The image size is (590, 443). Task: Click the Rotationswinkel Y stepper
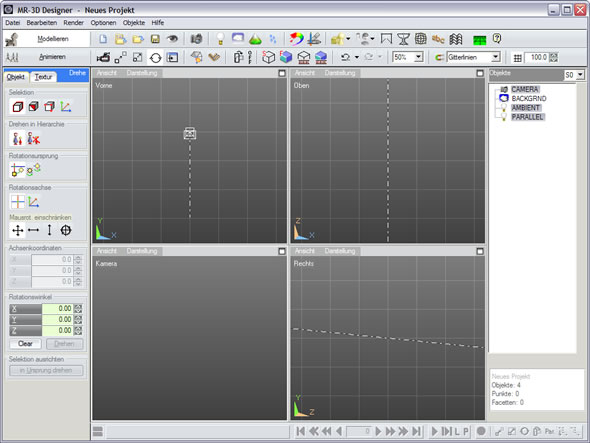(78, 320)
